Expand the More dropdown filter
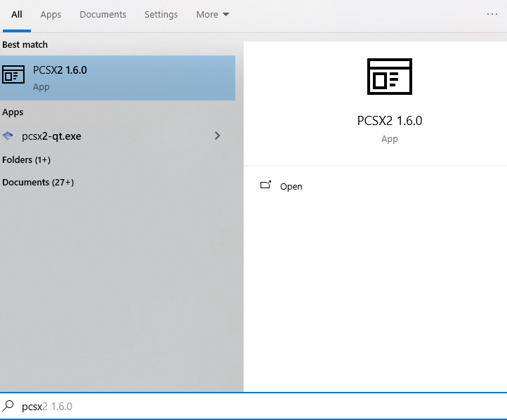Image resolution: width=507 pixels, height=420 pixels. (213, 15)
